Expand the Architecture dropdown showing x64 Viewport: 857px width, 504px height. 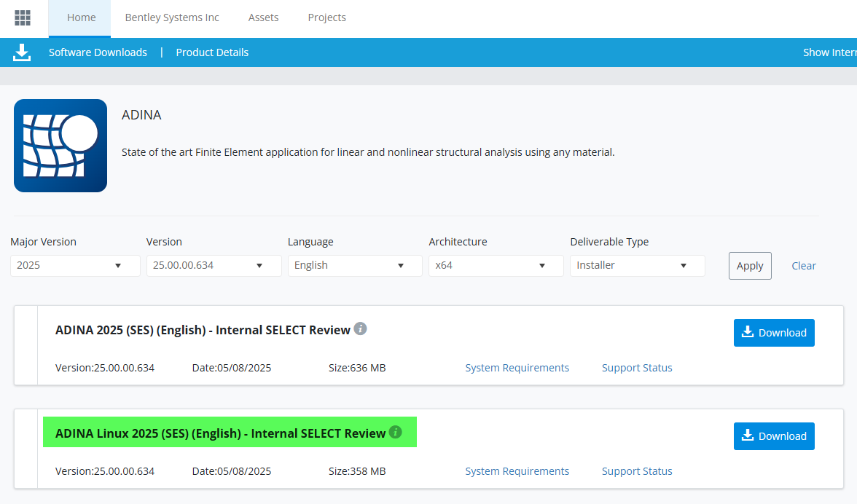pos(496,265)
